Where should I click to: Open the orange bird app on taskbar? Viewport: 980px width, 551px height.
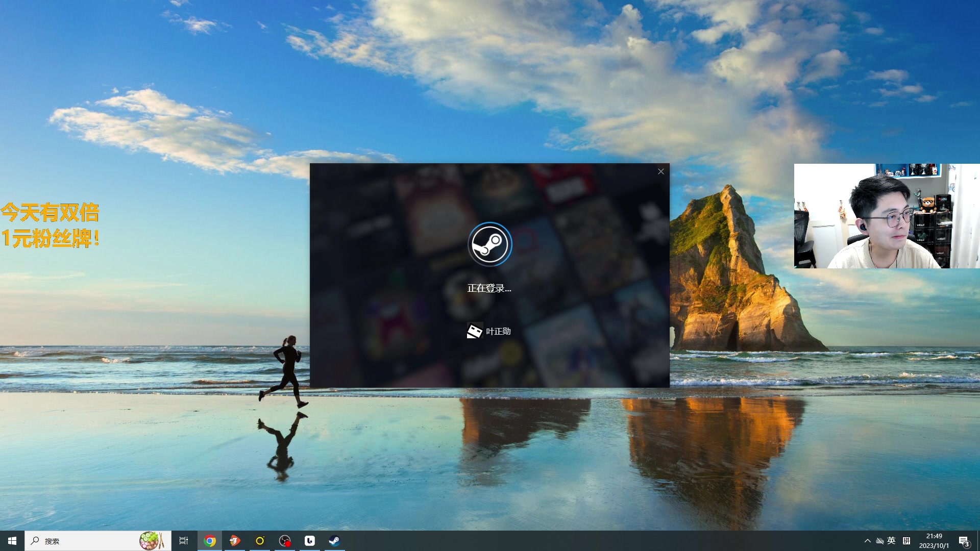(235, 541)
